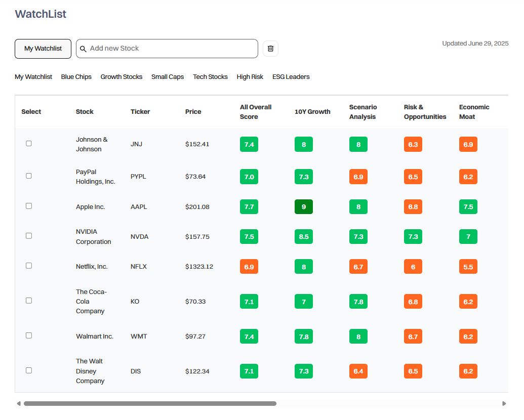The width and height of the screenshot is (524, 420).
Task: Click the $201.08 price cell
Action: tap(197, 207)
